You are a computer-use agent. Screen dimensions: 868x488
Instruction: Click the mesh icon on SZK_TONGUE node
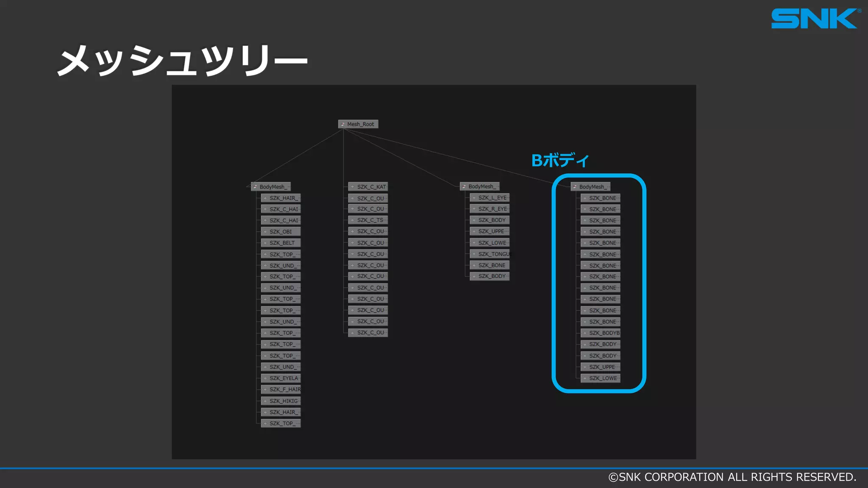click(x=474, y=254)
